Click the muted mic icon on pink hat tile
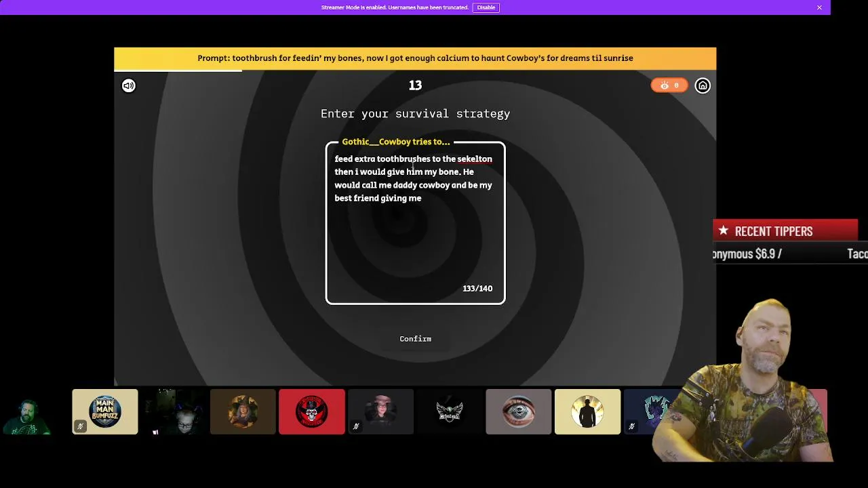 (x=356, y=426)
